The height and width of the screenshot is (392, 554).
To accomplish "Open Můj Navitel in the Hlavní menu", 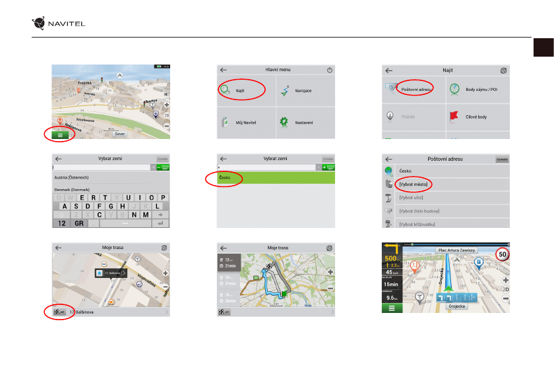I will pos(246,122).
